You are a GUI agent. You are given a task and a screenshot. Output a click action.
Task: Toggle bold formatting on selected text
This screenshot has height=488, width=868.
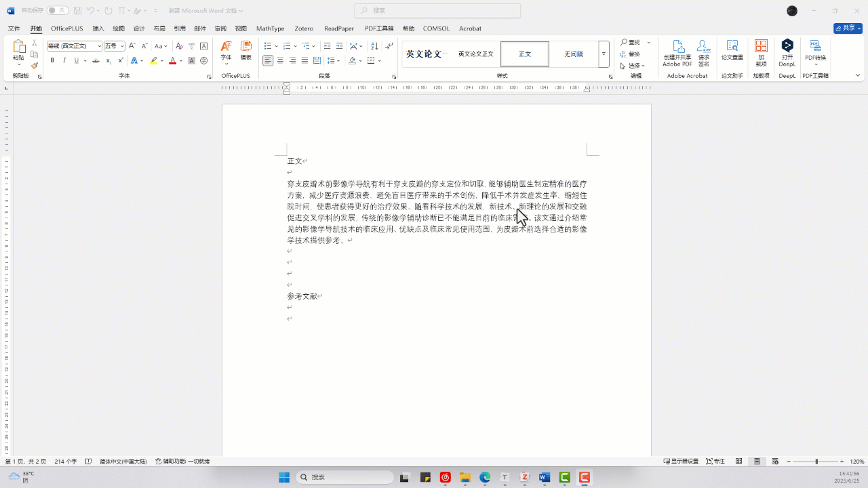point(52,60)
